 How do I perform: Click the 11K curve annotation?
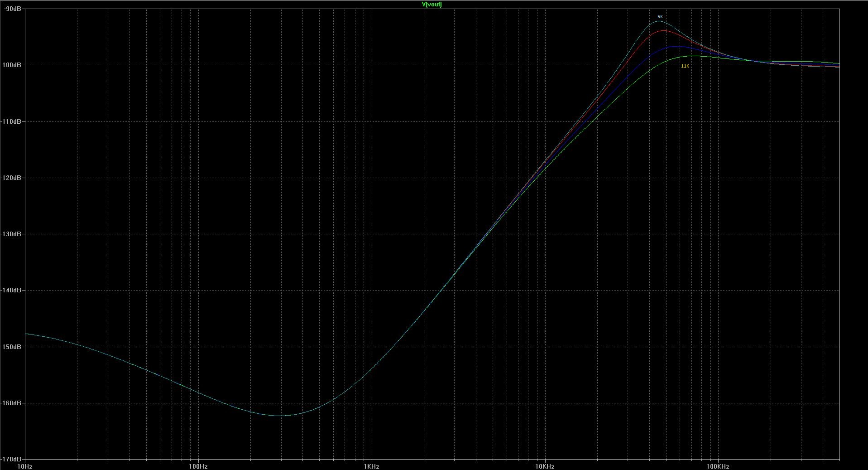[x=685, y=66]
